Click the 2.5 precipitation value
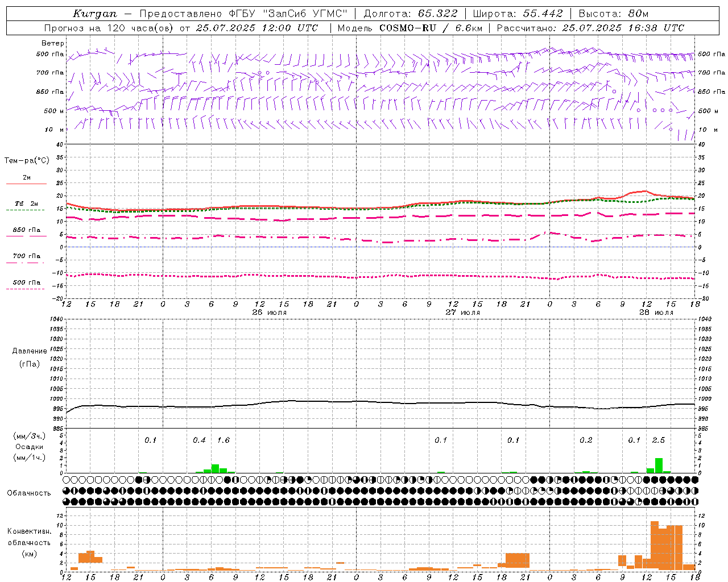 (659, 440)
